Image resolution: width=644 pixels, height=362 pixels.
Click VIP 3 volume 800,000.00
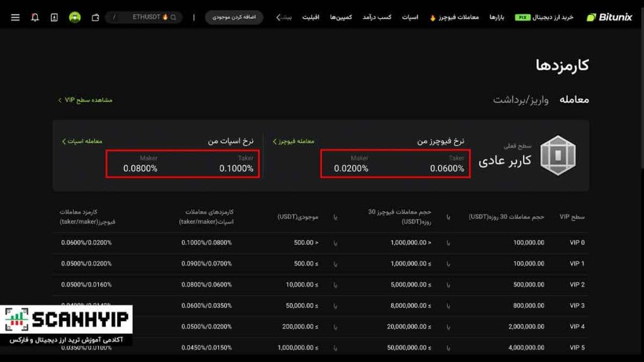[x=528, y=305]
